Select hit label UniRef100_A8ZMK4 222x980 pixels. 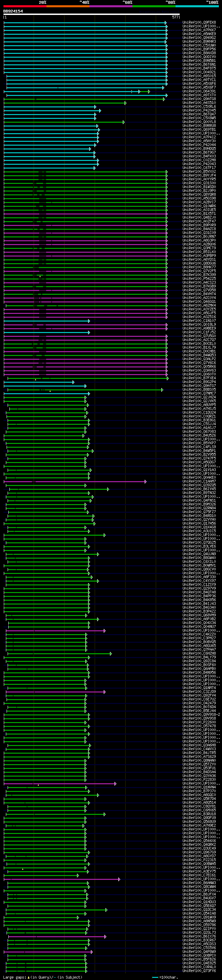[199, 306]
